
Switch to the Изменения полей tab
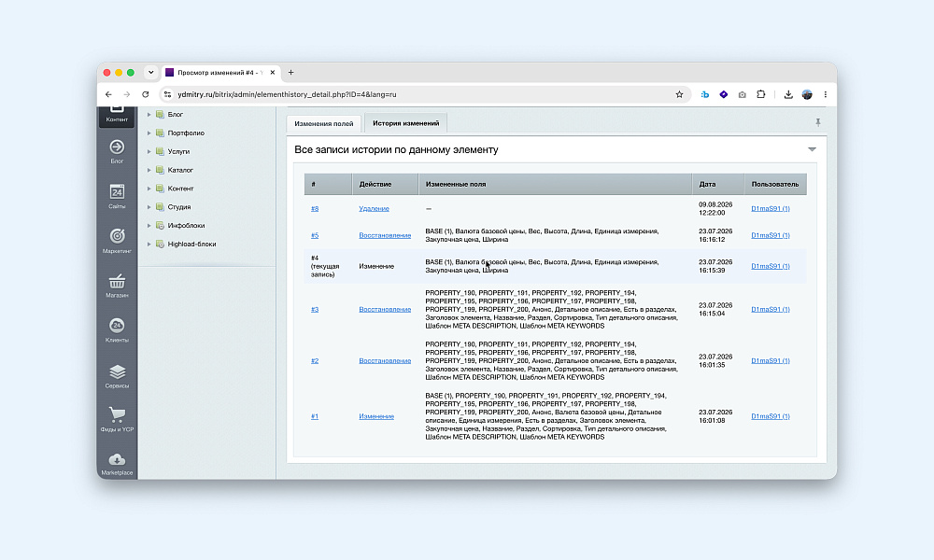[x=323, y=124]
